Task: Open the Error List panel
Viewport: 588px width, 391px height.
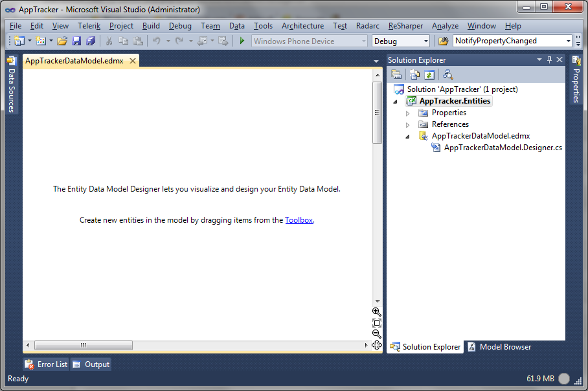Action: click(x=46, y=364)
